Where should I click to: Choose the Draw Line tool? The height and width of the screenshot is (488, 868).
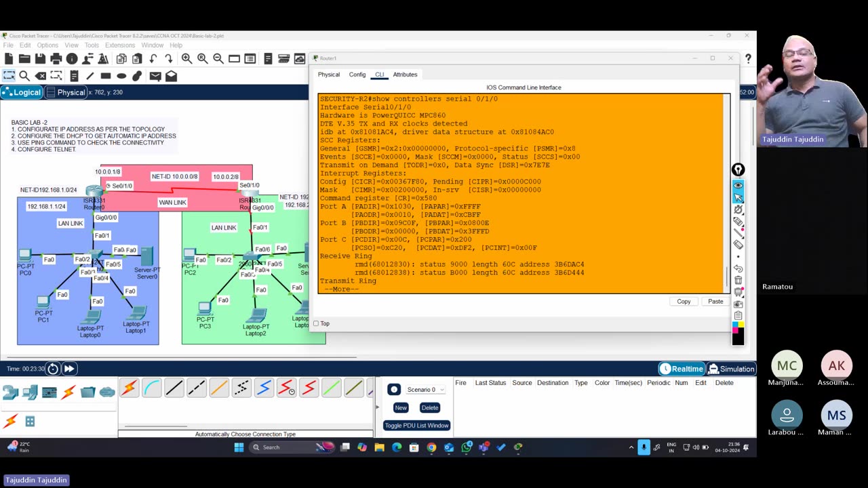tap(89, 76)
